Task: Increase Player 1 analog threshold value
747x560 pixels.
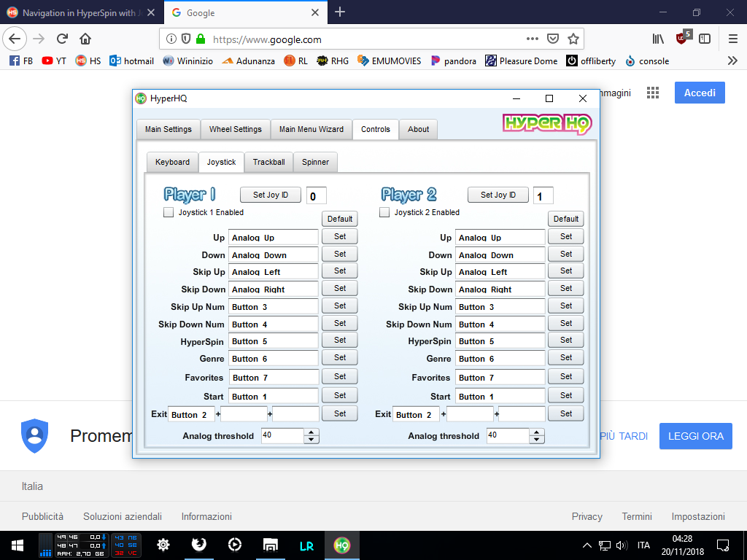Action: 311,432
